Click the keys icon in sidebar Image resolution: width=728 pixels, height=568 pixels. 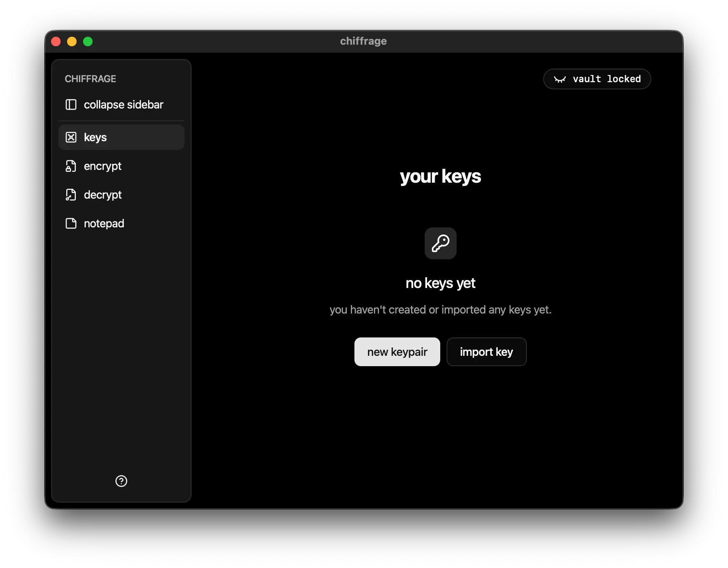(x=71, y=137)
